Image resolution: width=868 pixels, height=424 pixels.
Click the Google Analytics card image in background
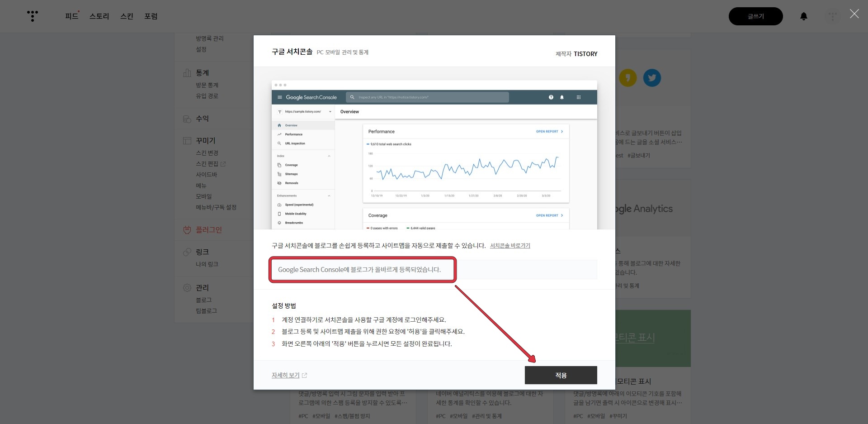(x=653, y=208)
